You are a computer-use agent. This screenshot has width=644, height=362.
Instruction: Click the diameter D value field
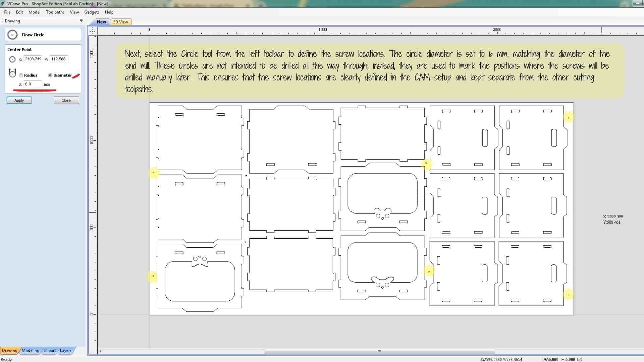(33, 84)
